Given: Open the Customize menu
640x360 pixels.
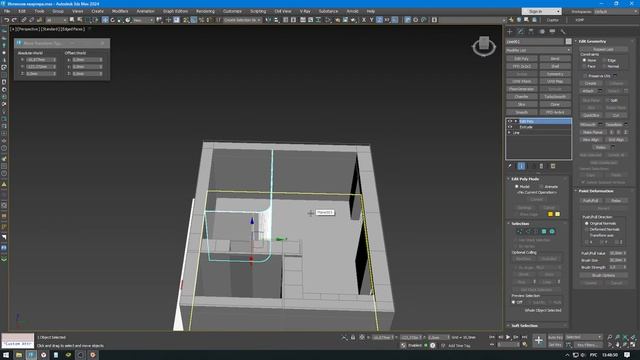Looking at the screenshot, I should 232,11.
